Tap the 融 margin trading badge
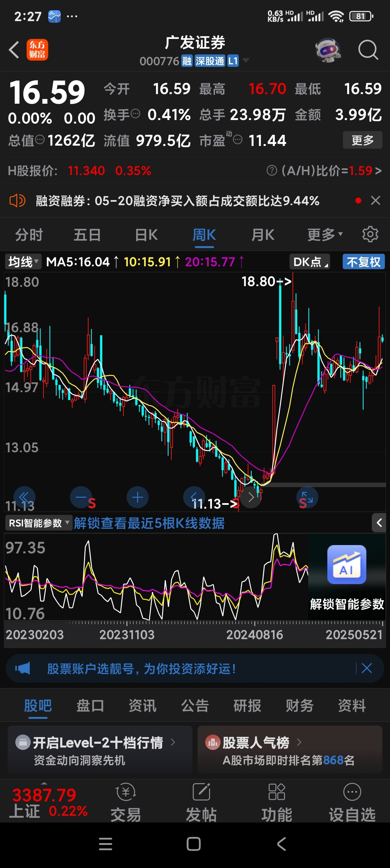Image resolution: width=390 pixels, height=868 pixels. (x=187, y=61)
